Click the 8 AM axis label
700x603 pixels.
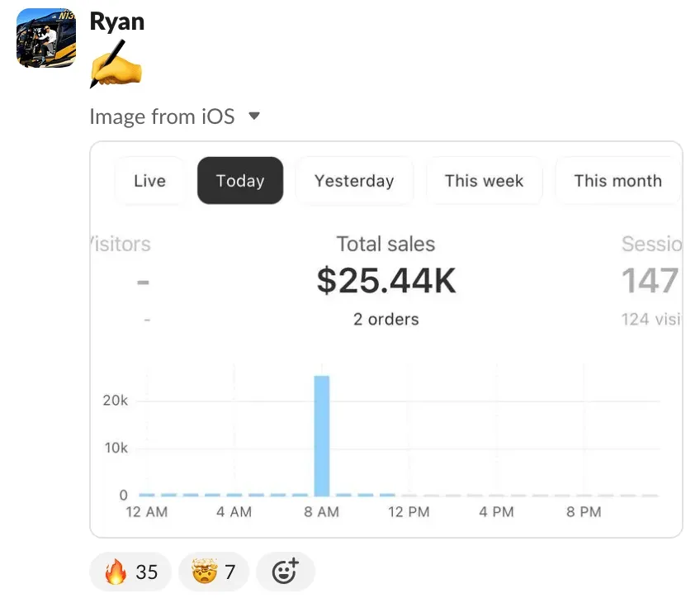[x=321, y=511]
